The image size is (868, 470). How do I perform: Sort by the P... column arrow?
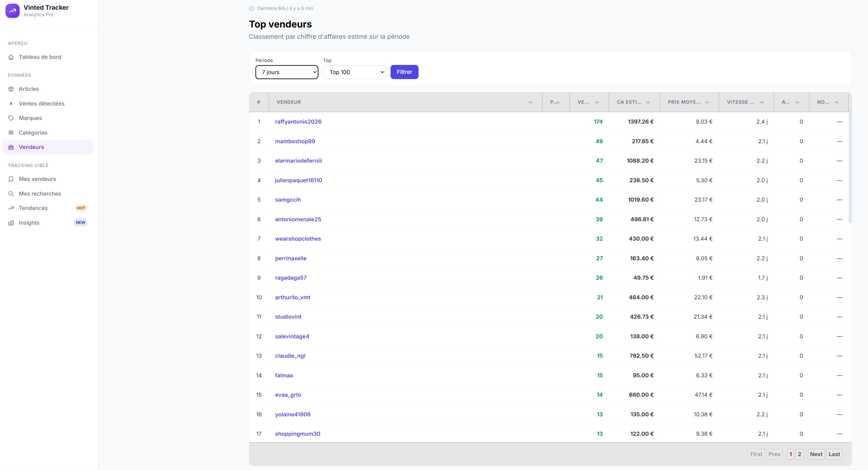click(x=558, y=102)
